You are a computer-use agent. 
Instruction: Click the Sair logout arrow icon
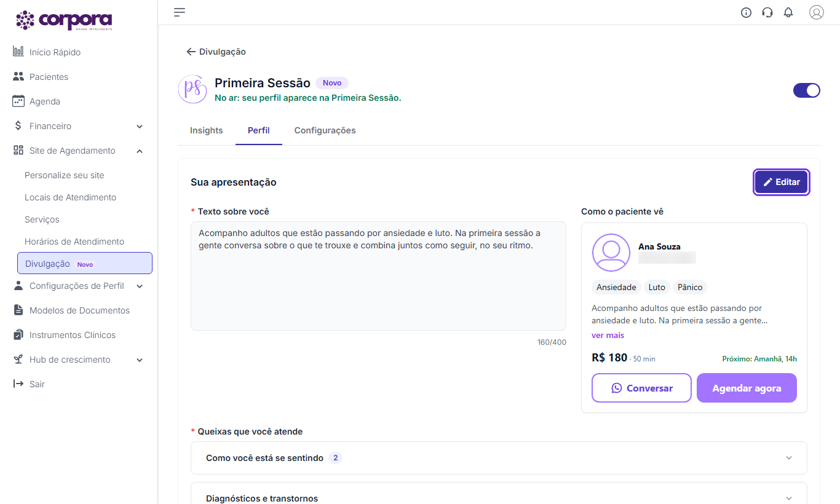[x=18, y=384]
